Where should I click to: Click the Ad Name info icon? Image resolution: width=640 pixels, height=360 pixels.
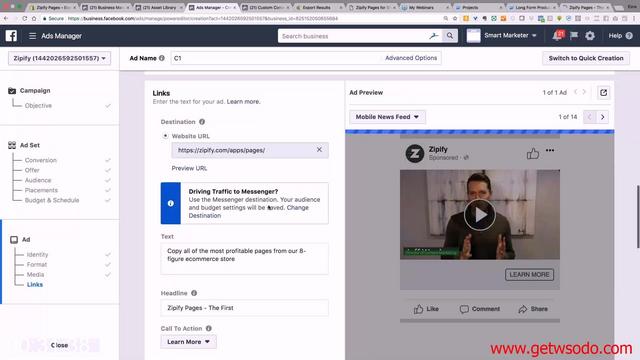[x=162, y=58]
